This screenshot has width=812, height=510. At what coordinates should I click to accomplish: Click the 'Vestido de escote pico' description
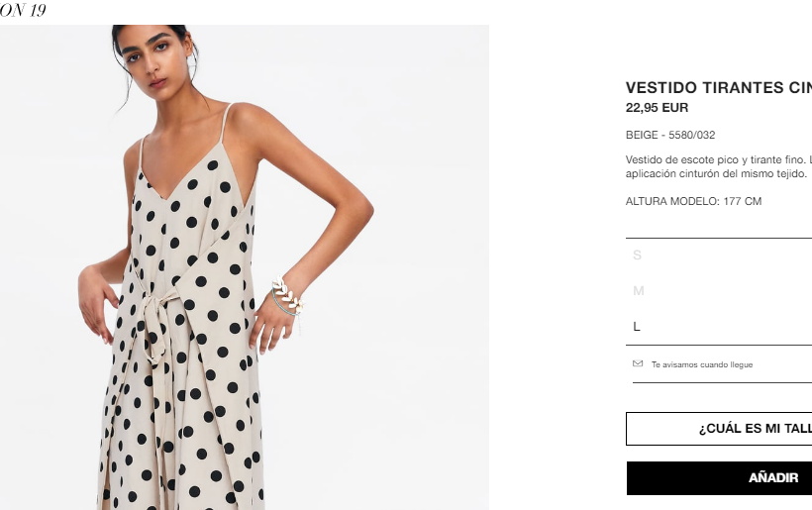[x=719, y=166]
